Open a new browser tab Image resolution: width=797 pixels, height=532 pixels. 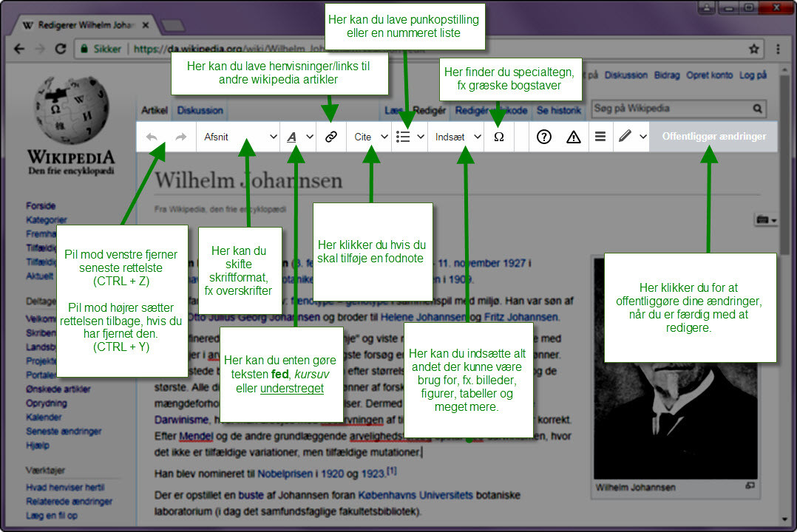point(173,25)
